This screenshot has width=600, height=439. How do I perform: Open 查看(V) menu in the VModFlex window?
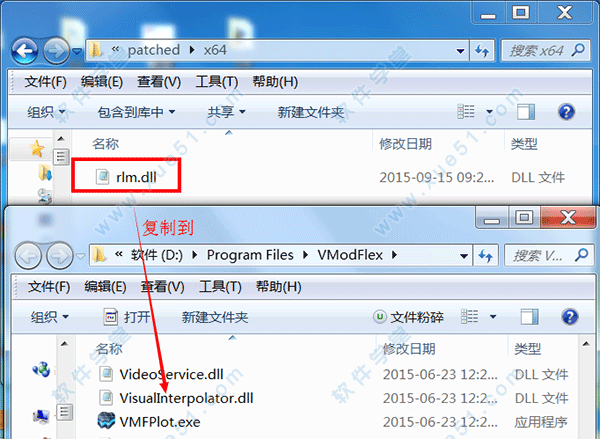tap(162, 287)
